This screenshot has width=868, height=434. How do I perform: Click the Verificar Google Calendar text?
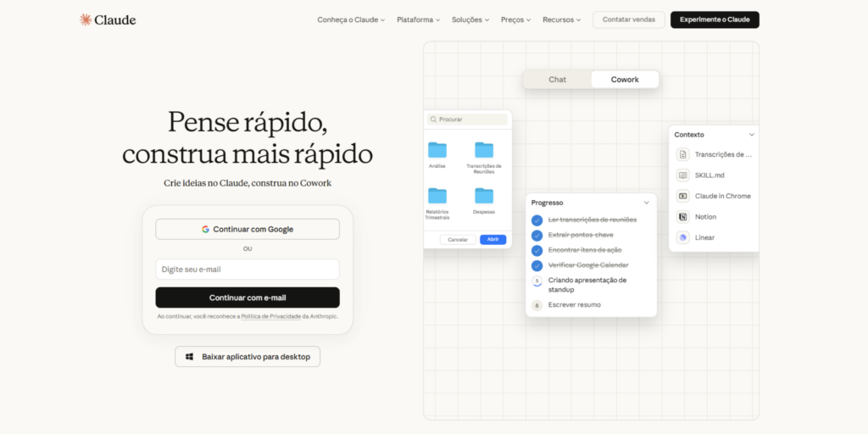point(588,265)
